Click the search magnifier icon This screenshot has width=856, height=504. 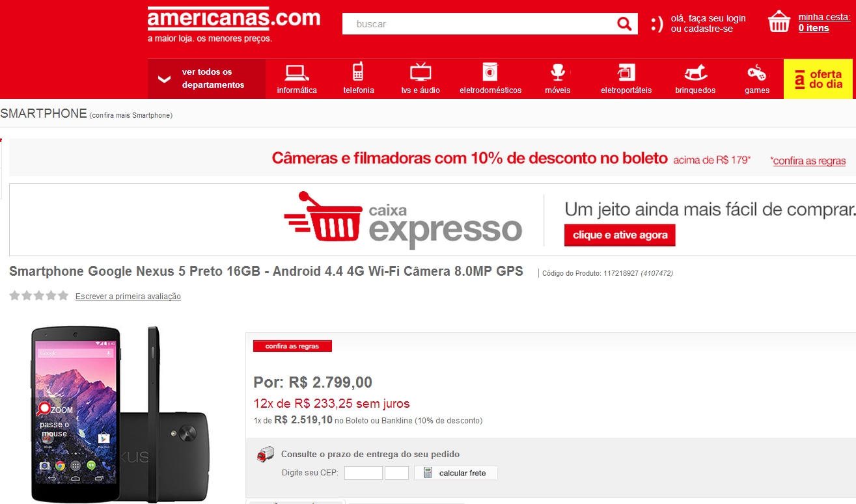(624, 24)
